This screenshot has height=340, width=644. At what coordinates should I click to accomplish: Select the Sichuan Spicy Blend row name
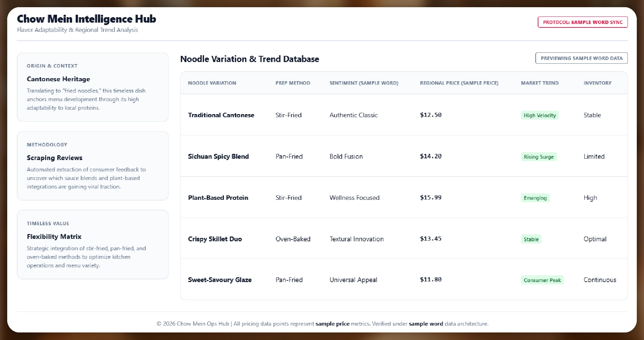coord(218,157)
